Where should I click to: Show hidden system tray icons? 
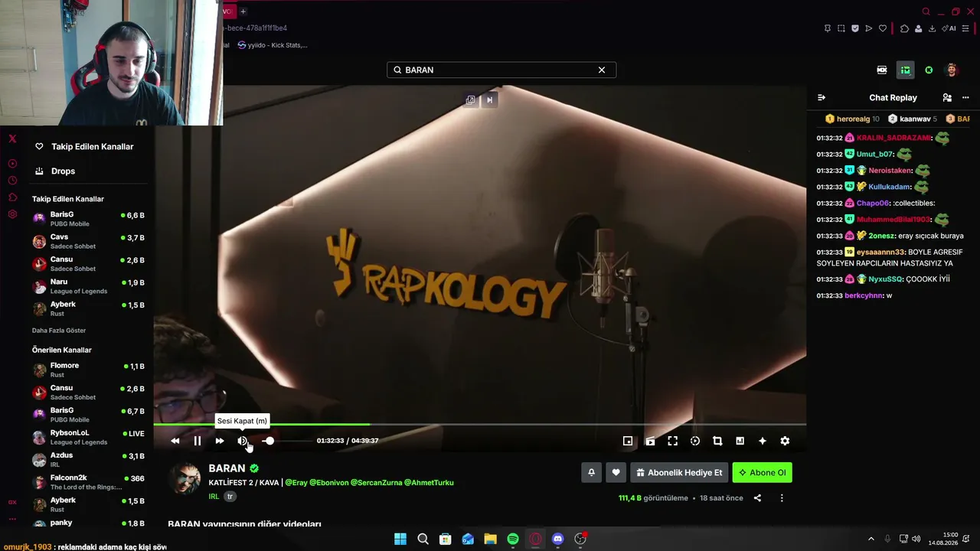point(871,539)
